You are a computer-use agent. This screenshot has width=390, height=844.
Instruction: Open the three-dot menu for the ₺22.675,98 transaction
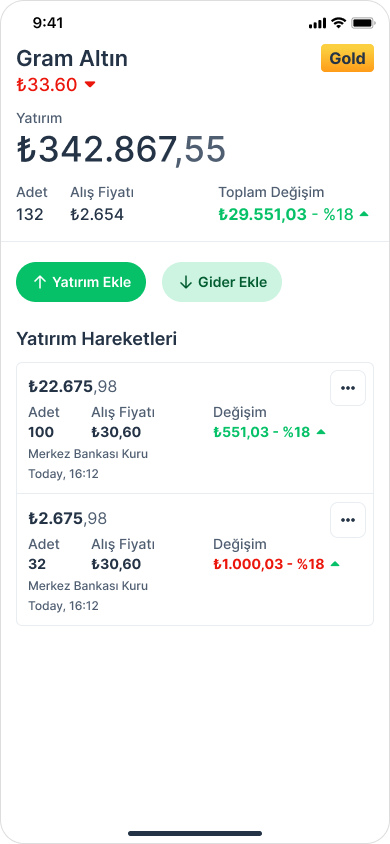click(x=348, y=388)
